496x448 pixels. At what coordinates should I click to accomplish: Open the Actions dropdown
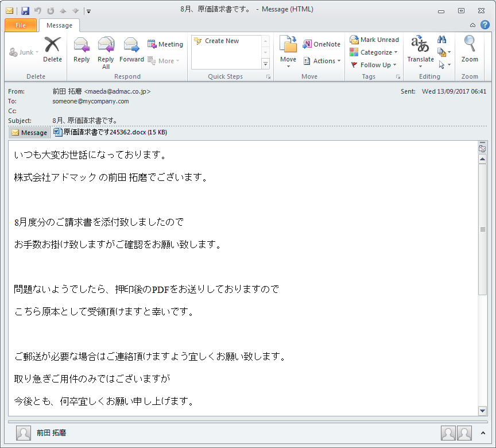click(x=322, y=61)
